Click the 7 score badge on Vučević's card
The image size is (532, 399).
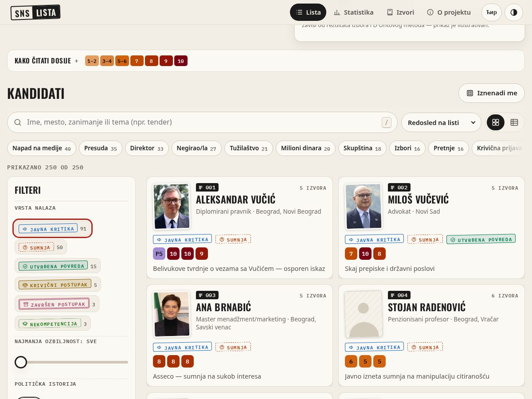[x=351, y=254]
